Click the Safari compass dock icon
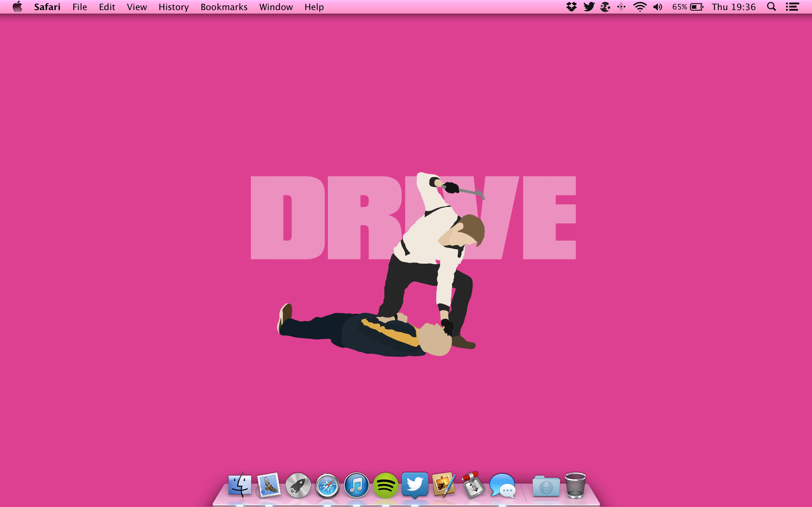Screen dimensions: 812x507 point(327,485)
